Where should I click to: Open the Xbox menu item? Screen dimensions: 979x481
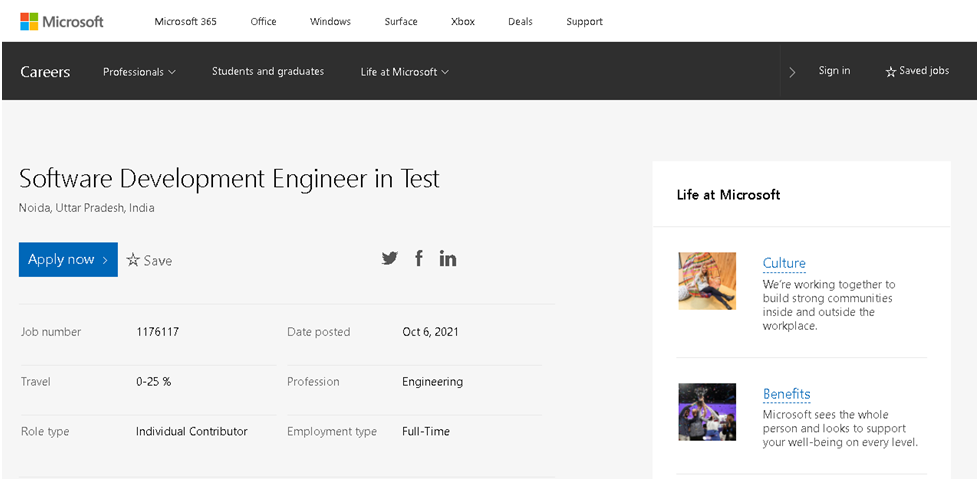coord(463,21)
